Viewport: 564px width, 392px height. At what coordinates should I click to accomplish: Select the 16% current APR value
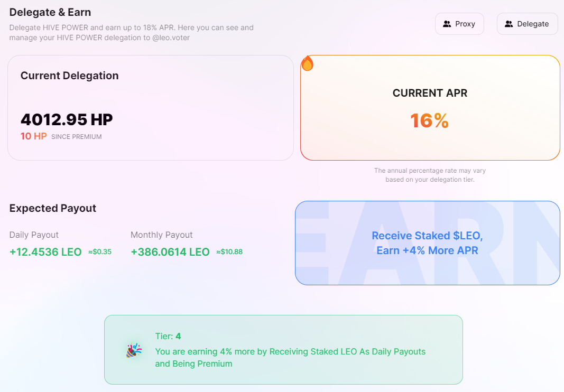pos(429,121)
